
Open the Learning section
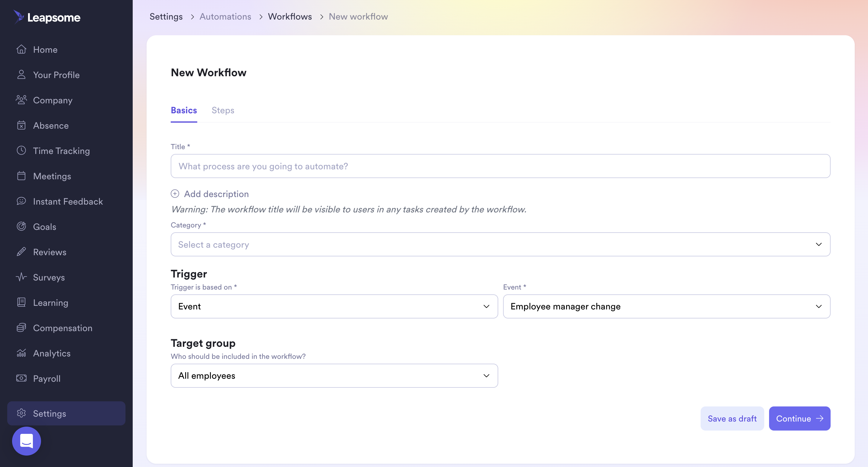[x=66, y=302]
